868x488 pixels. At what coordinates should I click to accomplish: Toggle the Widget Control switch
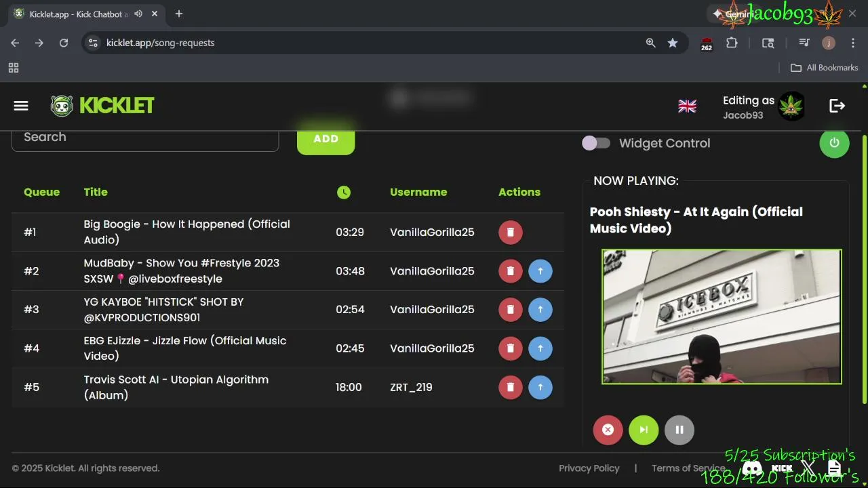coord(596,143)
